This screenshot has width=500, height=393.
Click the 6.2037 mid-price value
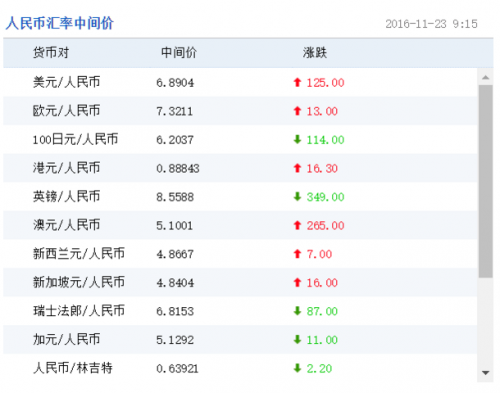coord(175,140)
